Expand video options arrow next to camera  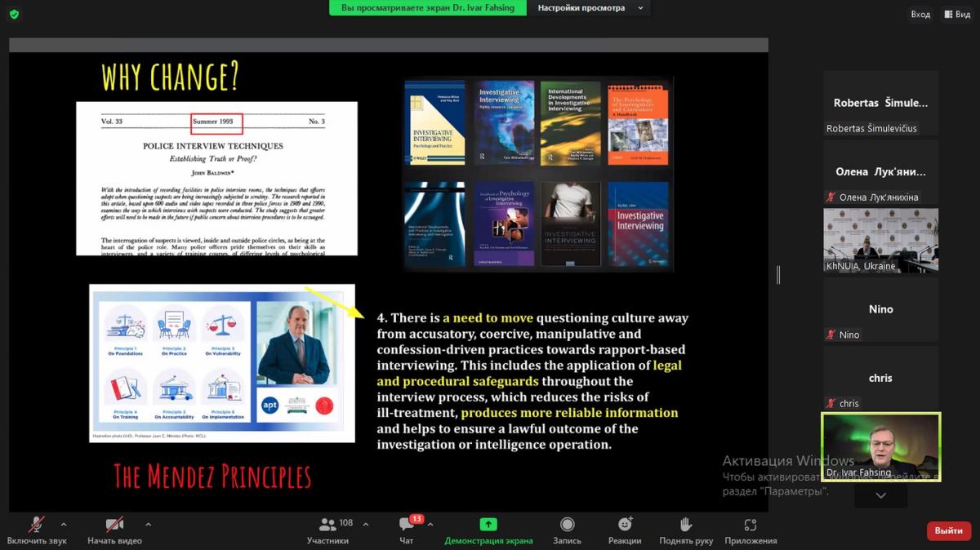pyautogui.click(x=148, y=524)
